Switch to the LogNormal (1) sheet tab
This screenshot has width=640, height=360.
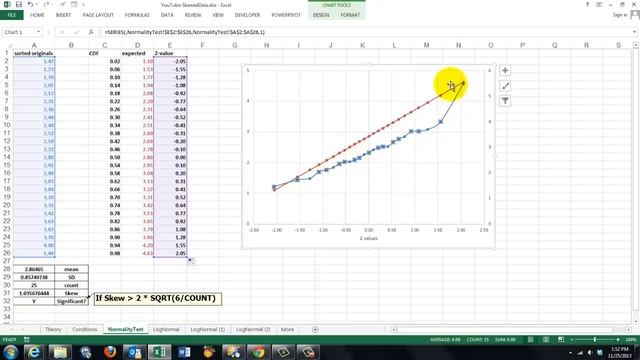point(208,329)
